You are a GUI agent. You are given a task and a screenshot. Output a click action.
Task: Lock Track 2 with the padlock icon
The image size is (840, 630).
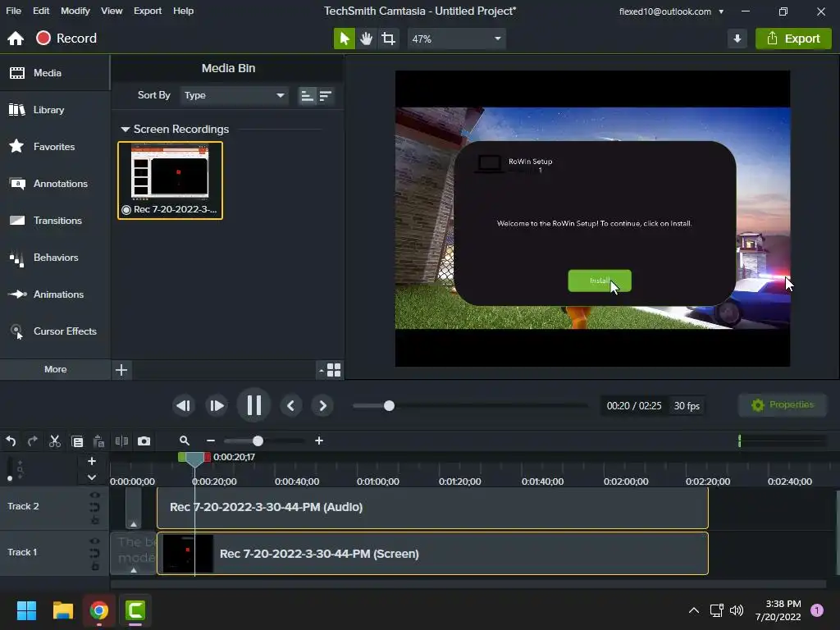95,519
